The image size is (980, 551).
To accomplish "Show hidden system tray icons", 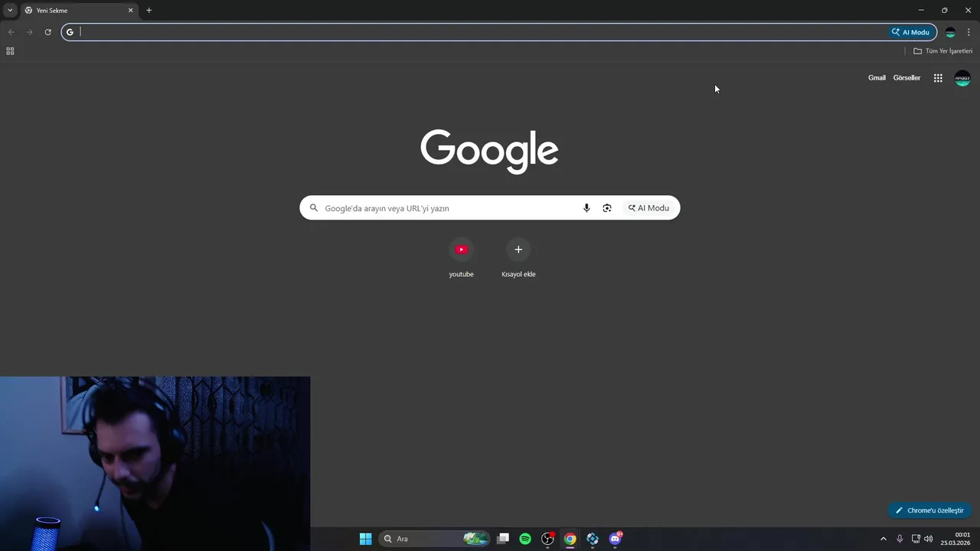I will [x=883, y=539].
